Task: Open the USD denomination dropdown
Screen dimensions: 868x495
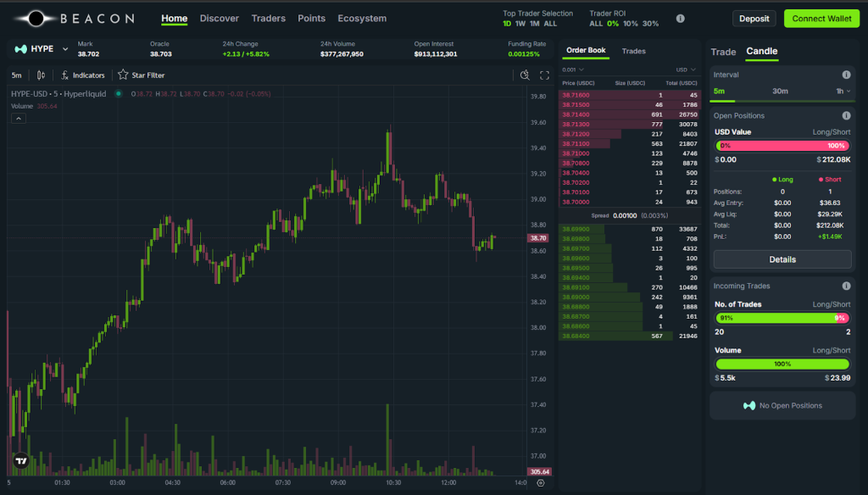Action: 685,70
